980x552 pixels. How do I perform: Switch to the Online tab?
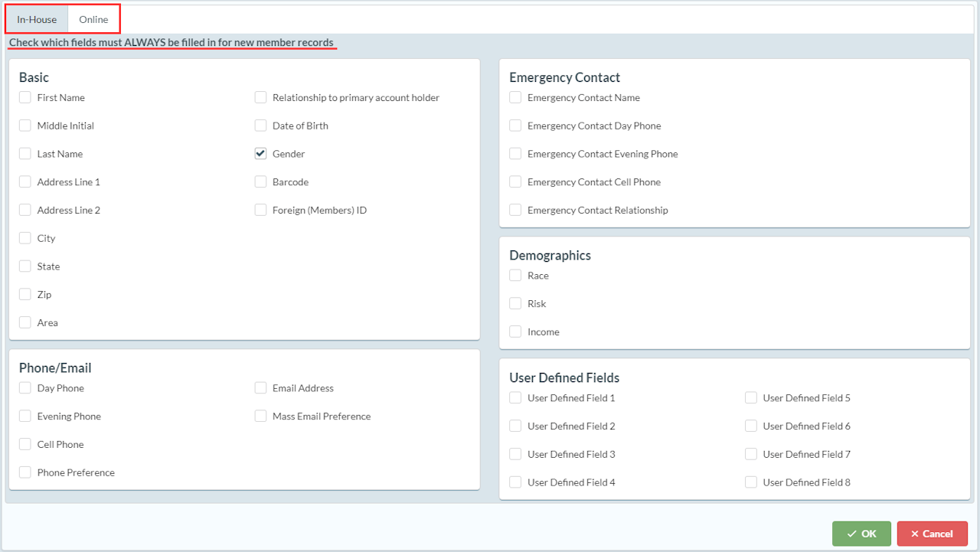[x=93, y=19]
